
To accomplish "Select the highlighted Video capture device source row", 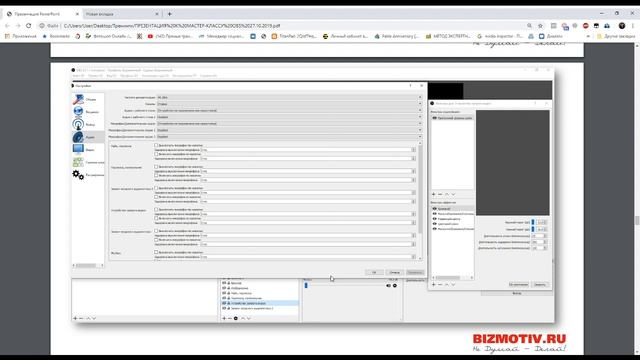I will click(260, 303).
